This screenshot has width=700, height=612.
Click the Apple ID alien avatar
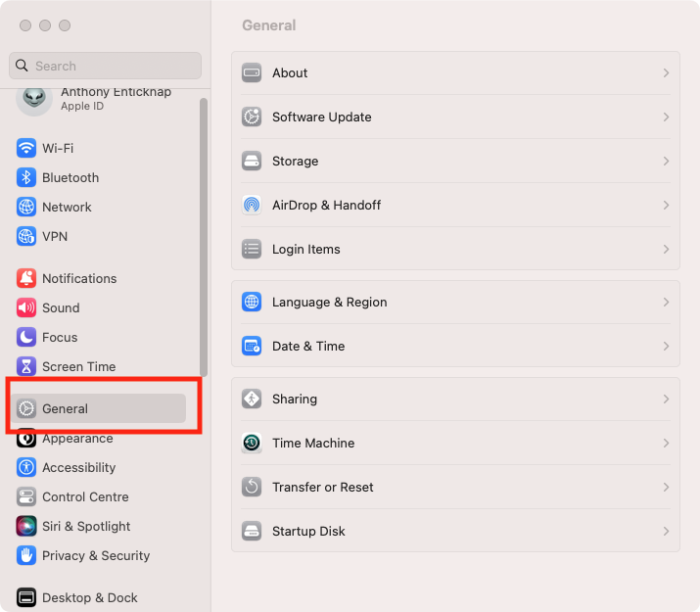click(34, 99)
